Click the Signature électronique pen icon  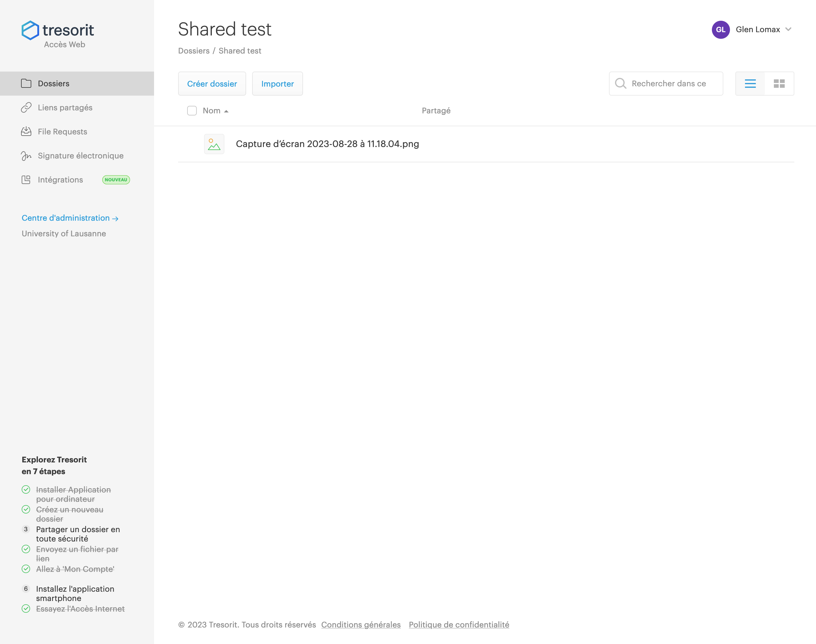point(26,156)
